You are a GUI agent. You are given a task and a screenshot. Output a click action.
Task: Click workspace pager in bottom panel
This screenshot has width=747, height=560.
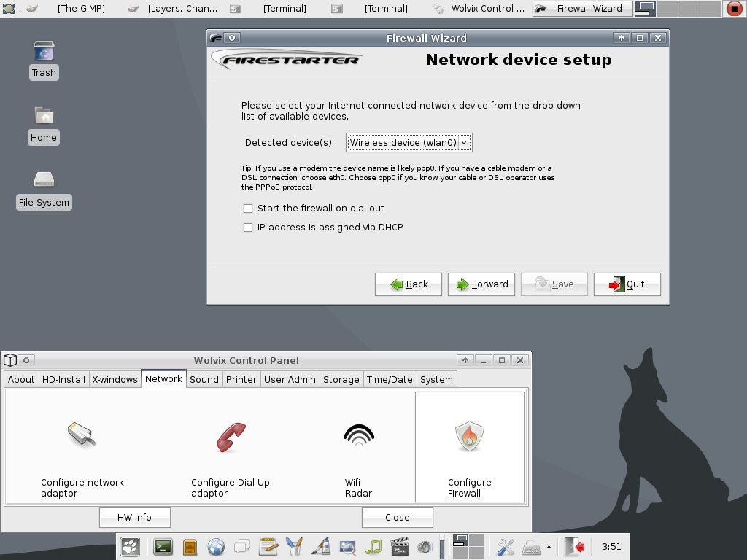pyautogui.click(x=468, y=547)
